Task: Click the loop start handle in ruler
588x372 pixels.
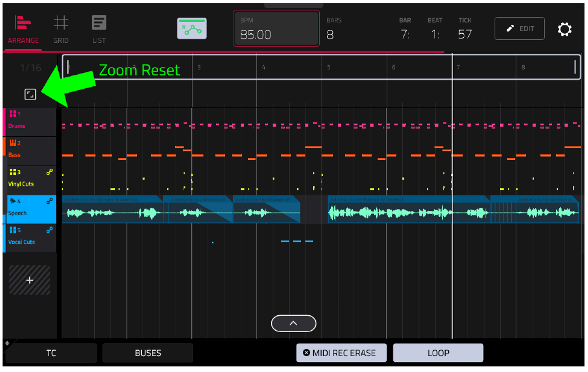Action: coord(68,67)
